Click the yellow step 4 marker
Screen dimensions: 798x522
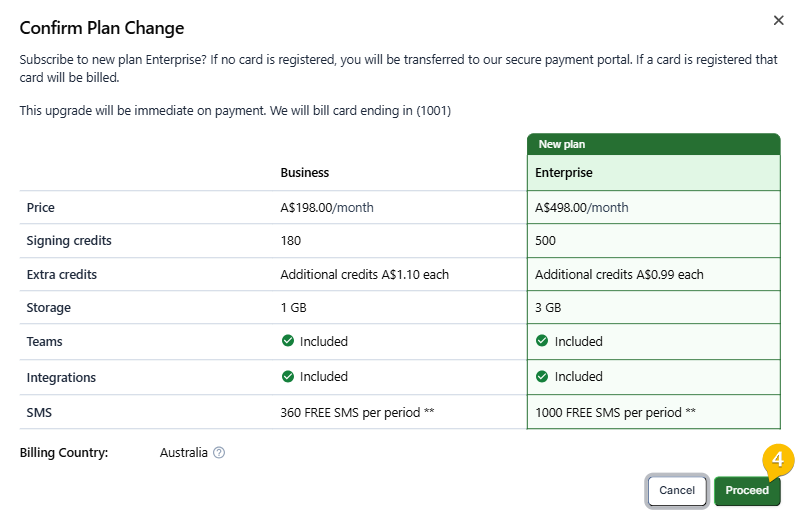tap(778, 460)
